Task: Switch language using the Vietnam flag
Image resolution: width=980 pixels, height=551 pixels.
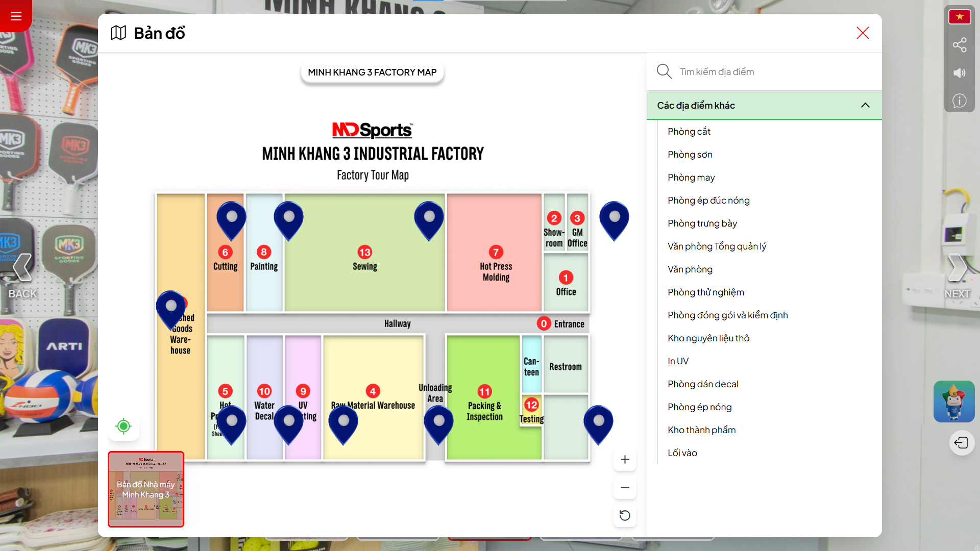Action: point(960,17)
